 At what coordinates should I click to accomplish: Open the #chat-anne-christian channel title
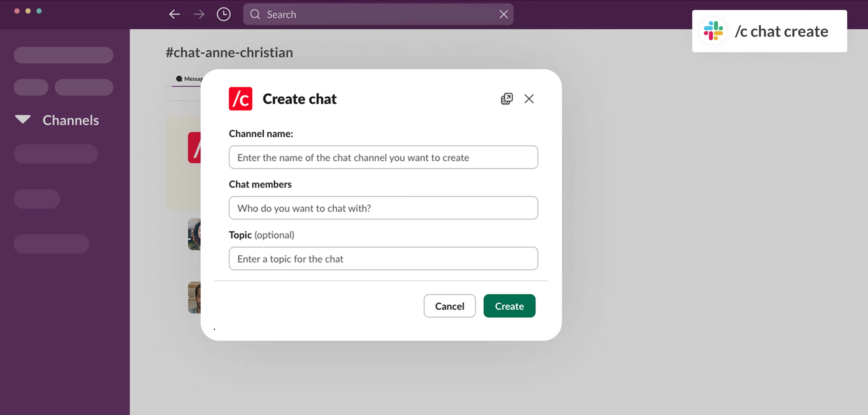(x=229, y=52)
